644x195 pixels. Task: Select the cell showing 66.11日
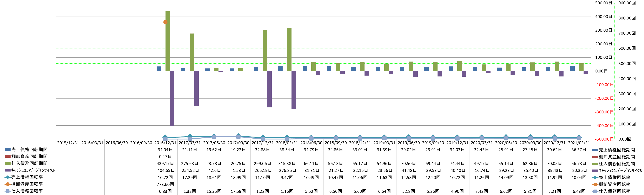pos(311,164)
